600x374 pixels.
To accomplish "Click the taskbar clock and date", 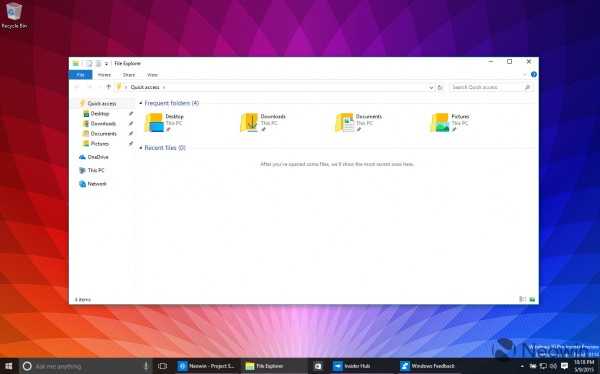I will (x=584, y=366).
